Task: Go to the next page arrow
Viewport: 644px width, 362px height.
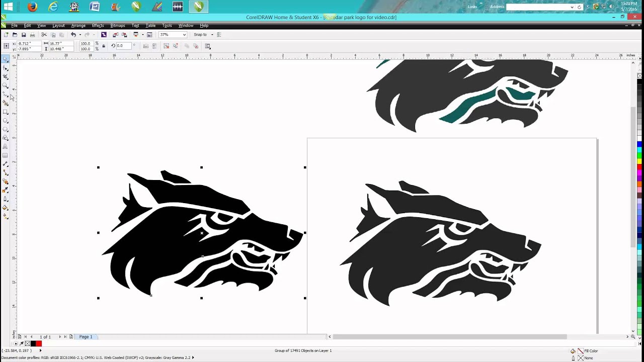Action: point(60,337)
